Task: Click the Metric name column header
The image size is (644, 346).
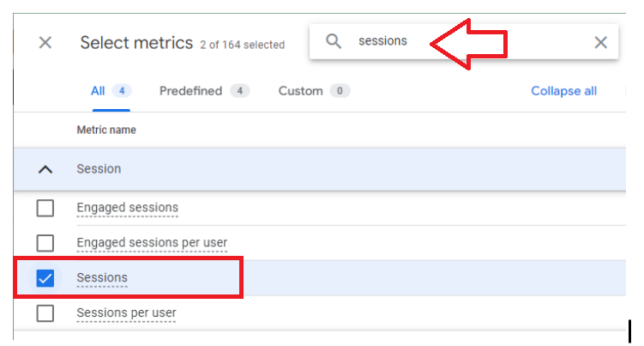Action: click(x=106, y=130)
